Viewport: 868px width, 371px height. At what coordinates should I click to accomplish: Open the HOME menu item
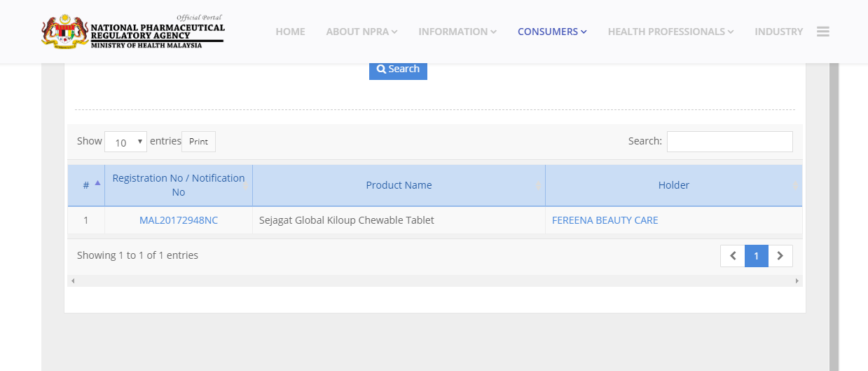click(290, 32)
